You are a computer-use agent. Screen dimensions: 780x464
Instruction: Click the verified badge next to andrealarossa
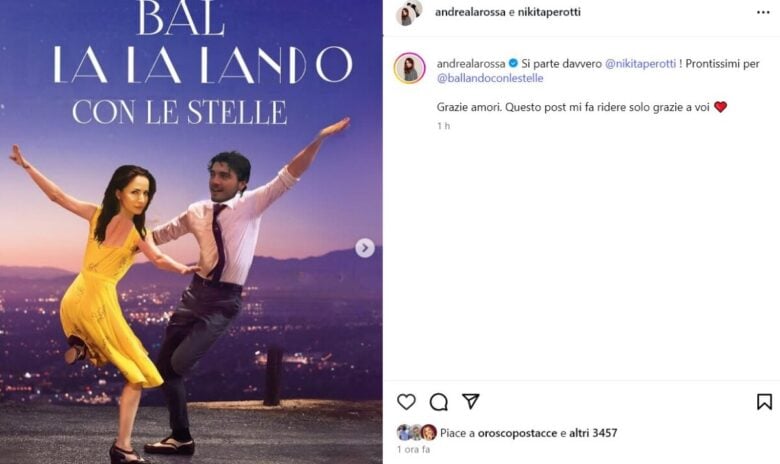(x=513, y=64)
